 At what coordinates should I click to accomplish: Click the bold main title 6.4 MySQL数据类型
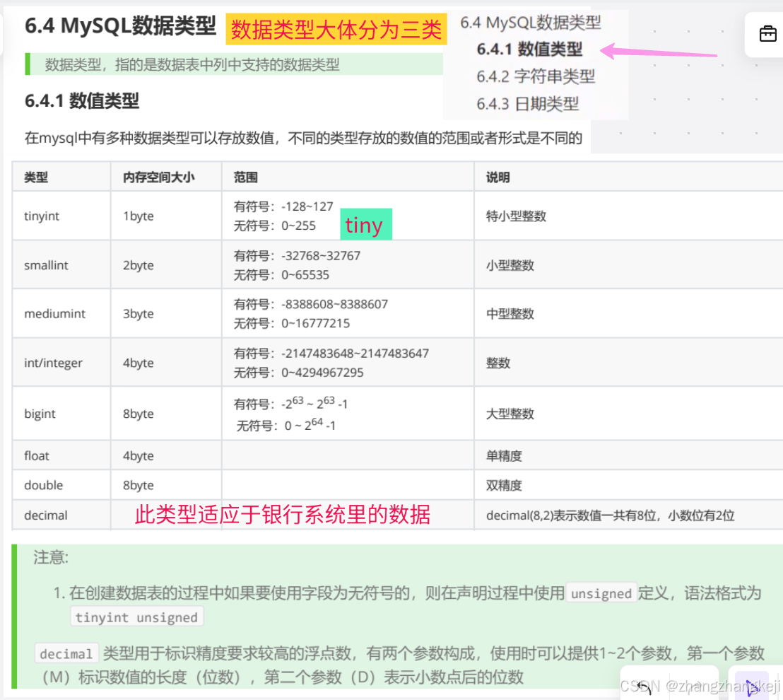pyautogui.click(x=120, y=25)
